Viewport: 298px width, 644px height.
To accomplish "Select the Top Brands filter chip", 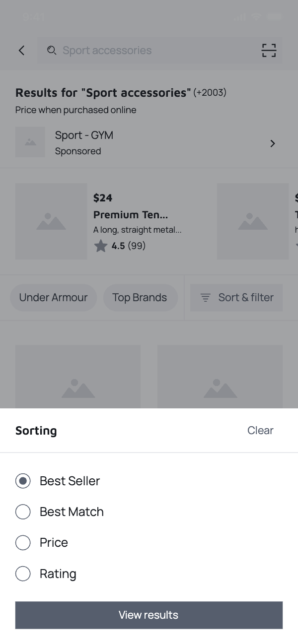I will 140,298.
